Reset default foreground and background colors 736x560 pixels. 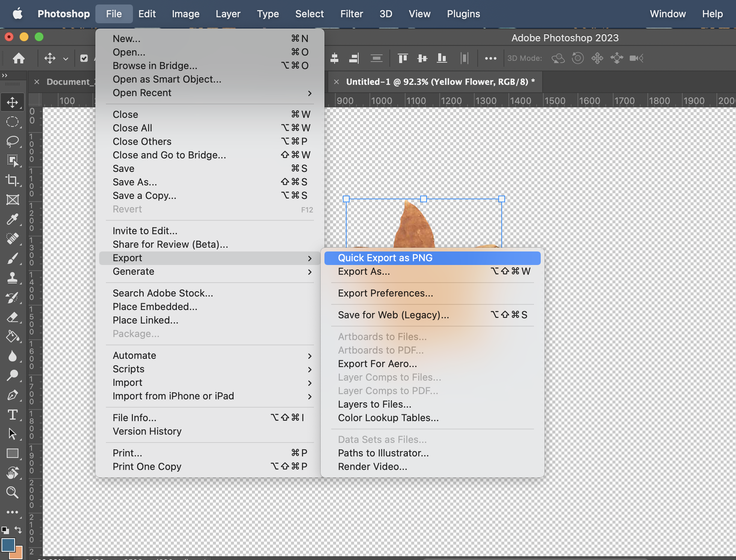point(5,530)
